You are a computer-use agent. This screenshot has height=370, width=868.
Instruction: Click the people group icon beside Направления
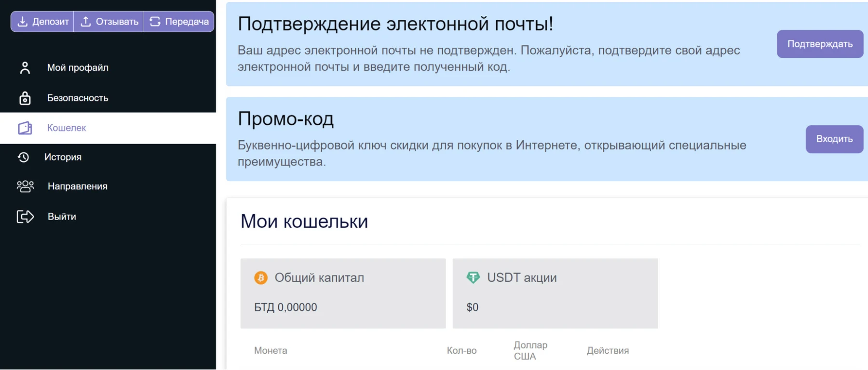[x=25, y=186]
